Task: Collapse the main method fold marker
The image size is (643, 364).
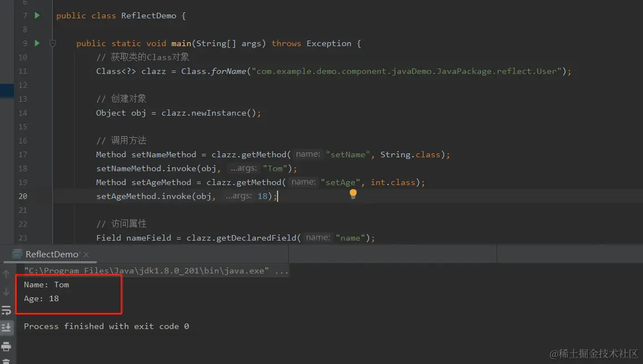Action: pyautogui.click(x=52, y=43)
